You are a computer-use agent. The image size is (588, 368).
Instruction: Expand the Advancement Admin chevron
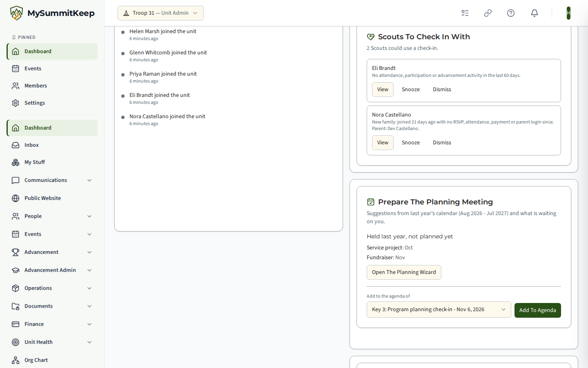[89, 270]
